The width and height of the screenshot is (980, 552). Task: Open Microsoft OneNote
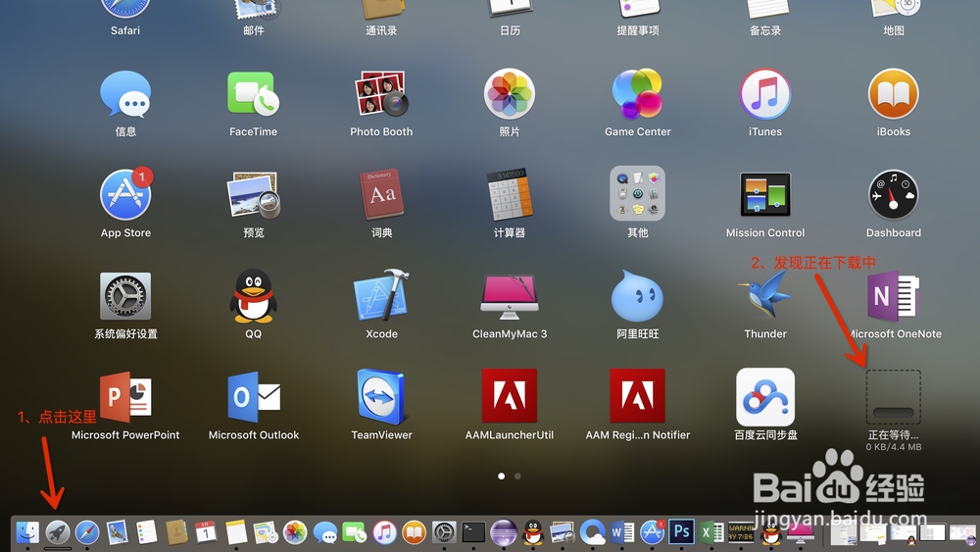(893, 296)
